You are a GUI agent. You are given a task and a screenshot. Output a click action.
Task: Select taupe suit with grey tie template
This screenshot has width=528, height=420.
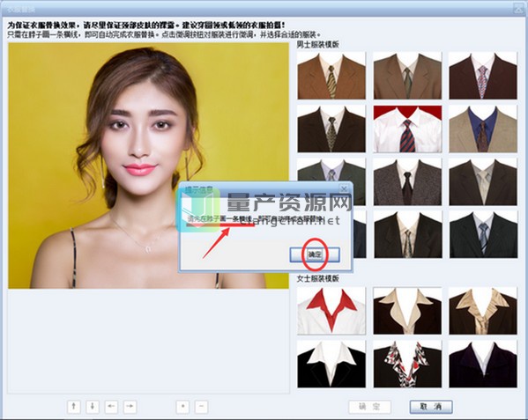(407, 76)
